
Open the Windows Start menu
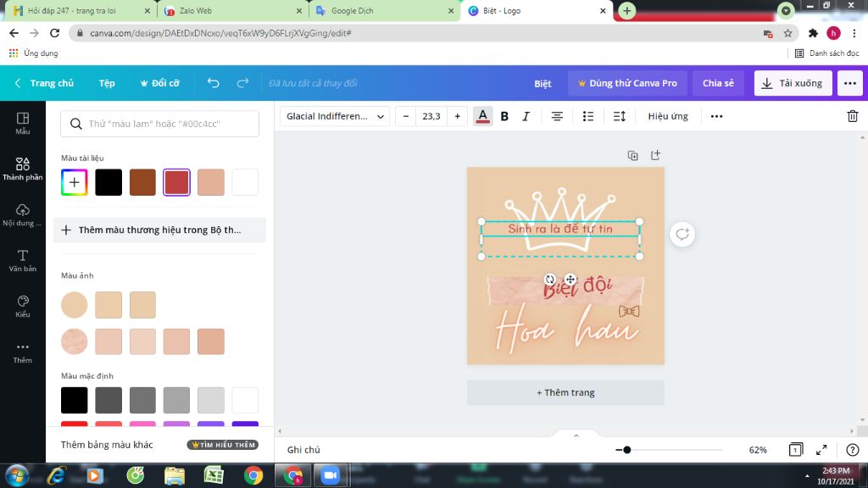click(x=17, y=475)
